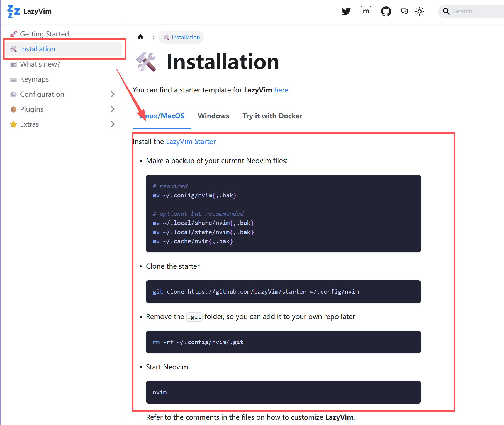Open the discussions speech-bubble icon
Image resolution: width=504 pixels, height=425 pixels.
(x=404, y=11)
